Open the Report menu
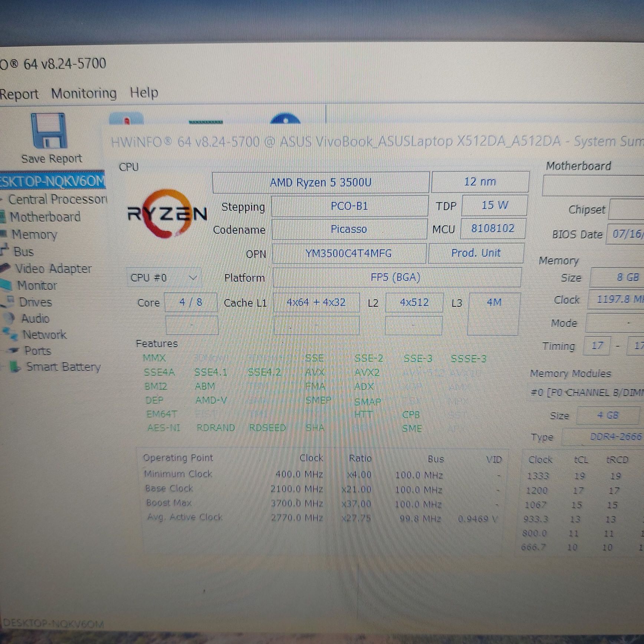Image resolution: width=644 pixels, height=644 pixels. (x=19, y=94)
